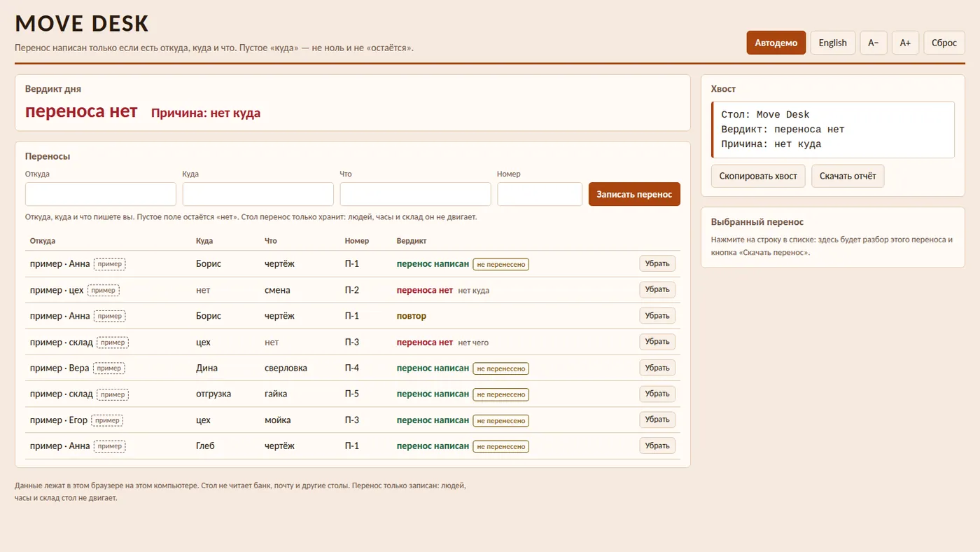
Task: Click the 'Выбранный перенос' panel heading
Action: 757,222
